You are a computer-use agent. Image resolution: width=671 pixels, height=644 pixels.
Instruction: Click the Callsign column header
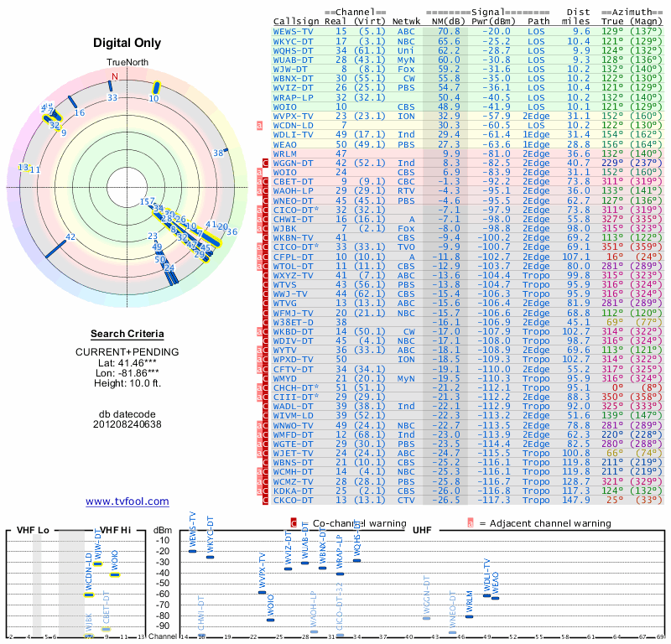pyautogui.click(x=296, y=22)
